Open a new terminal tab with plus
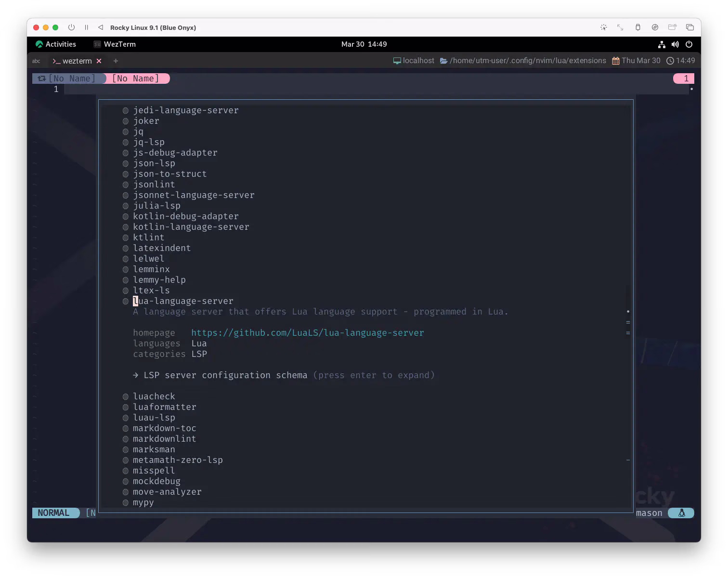Image resolution: width=728 pixels, height=578 pixels. [116, 61]
